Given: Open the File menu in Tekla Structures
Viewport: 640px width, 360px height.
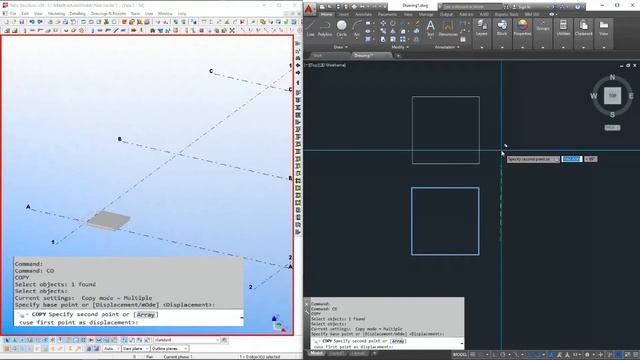Looking at the screenshot, I should click(x=13, y=13).
